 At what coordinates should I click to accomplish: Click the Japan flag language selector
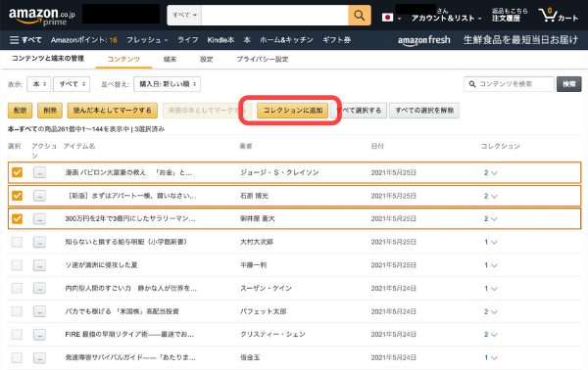[391, 18]
